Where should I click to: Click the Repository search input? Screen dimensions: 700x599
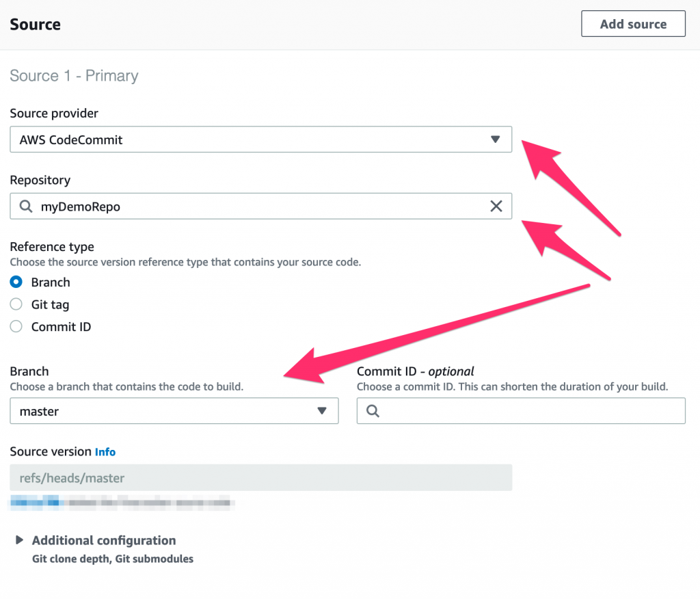(x=205, y=206)
